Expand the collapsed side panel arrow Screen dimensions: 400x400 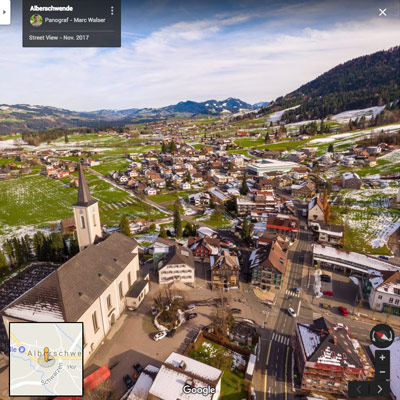tap(5, 12)
